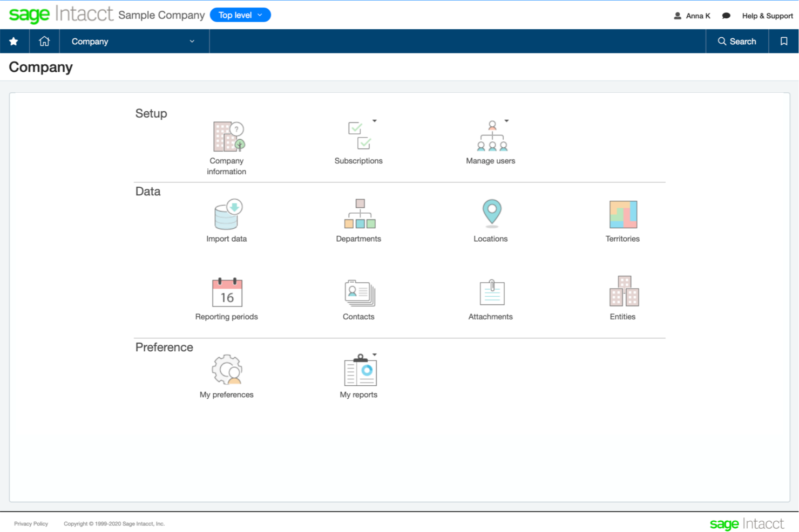Expand the Top level entity dropdown

tap(240, 15)
